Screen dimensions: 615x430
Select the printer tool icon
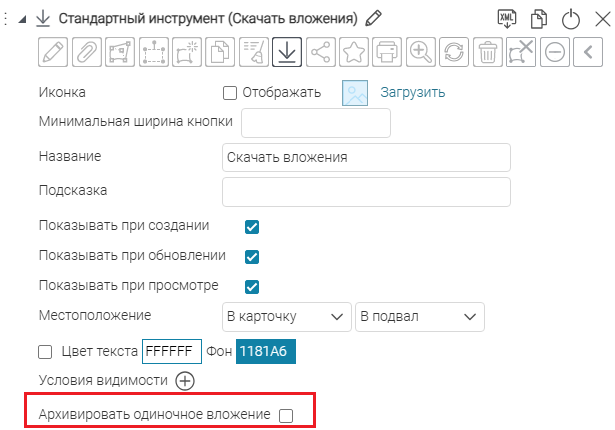tap(387, 52)
